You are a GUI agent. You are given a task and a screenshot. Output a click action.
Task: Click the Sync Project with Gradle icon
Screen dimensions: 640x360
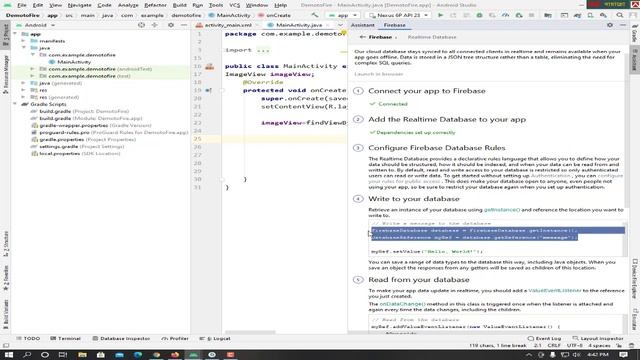(x=577, y=15)
